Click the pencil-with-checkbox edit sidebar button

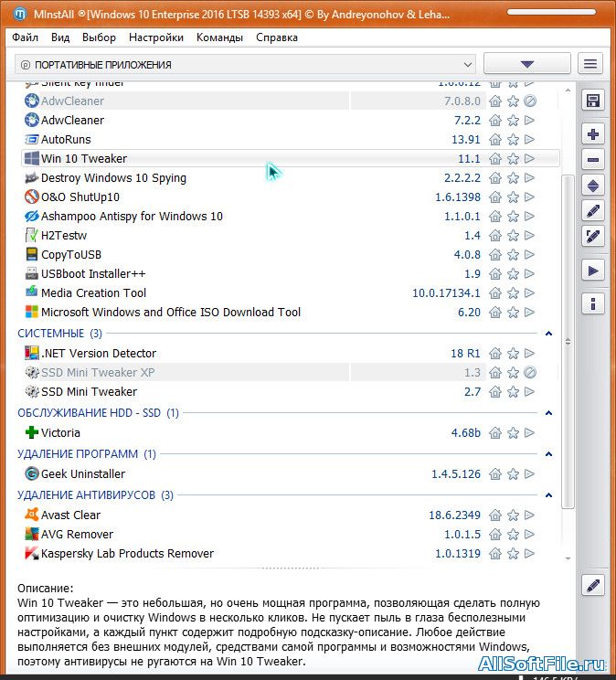point(592,237)
